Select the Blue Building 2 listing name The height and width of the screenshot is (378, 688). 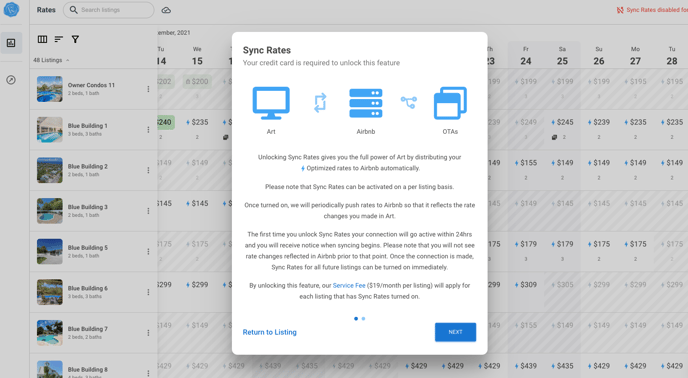pyautogui.click(x=88, y=166)
